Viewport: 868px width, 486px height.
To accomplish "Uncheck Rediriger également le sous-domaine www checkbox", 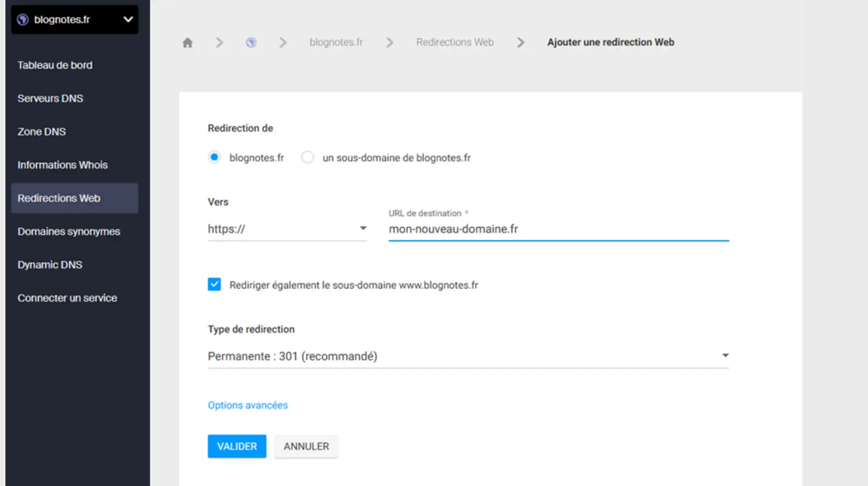I will pyautogui.click(x=214, y=285).
